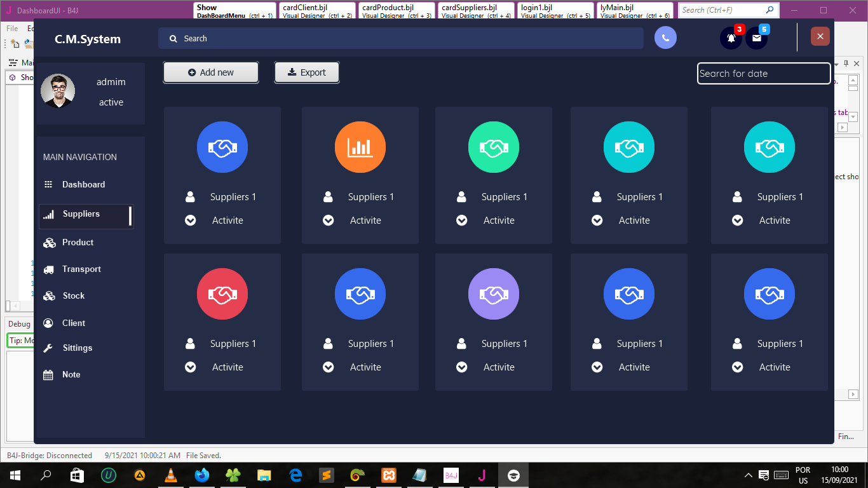Click the Export button

[x=307, y=72]
